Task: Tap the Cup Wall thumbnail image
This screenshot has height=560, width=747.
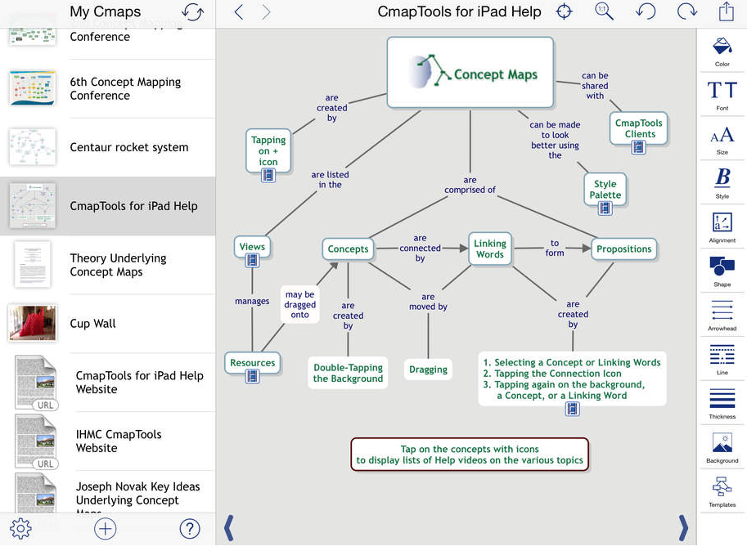Action: 32,323
